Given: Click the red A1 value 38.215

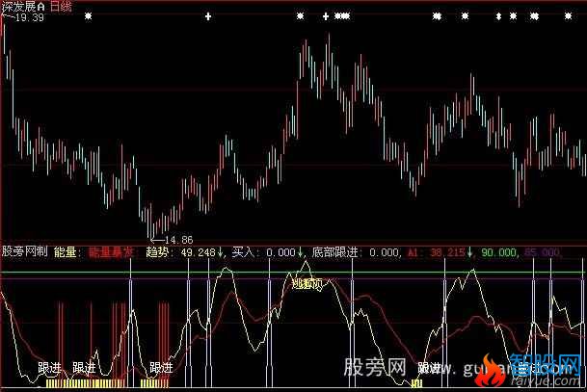Looking at the screenshot, I should [x=447, y=252].
